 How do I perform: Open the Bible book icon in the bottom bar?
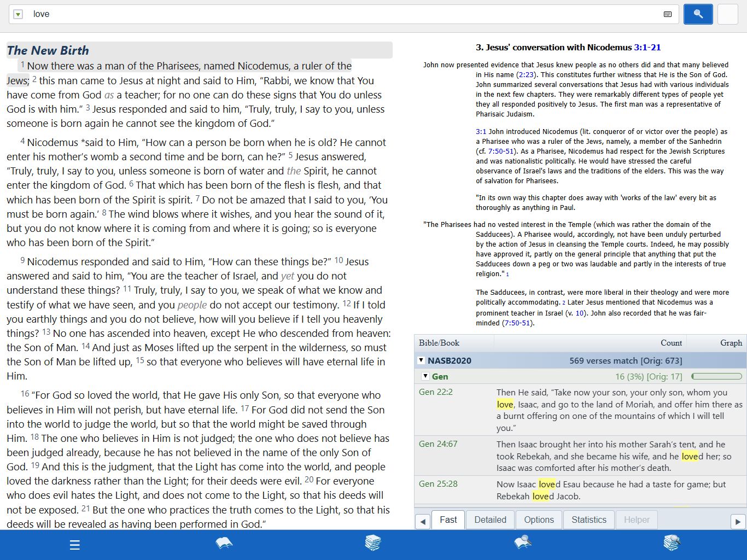(x=224, y=543)
